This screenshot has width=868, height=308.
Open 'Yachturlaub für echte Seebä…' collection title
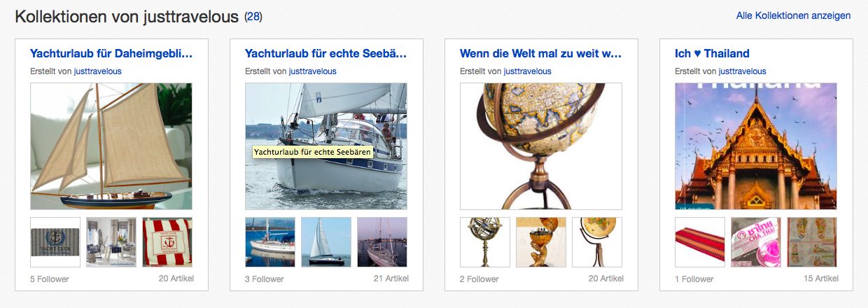[x=326, y=53]
